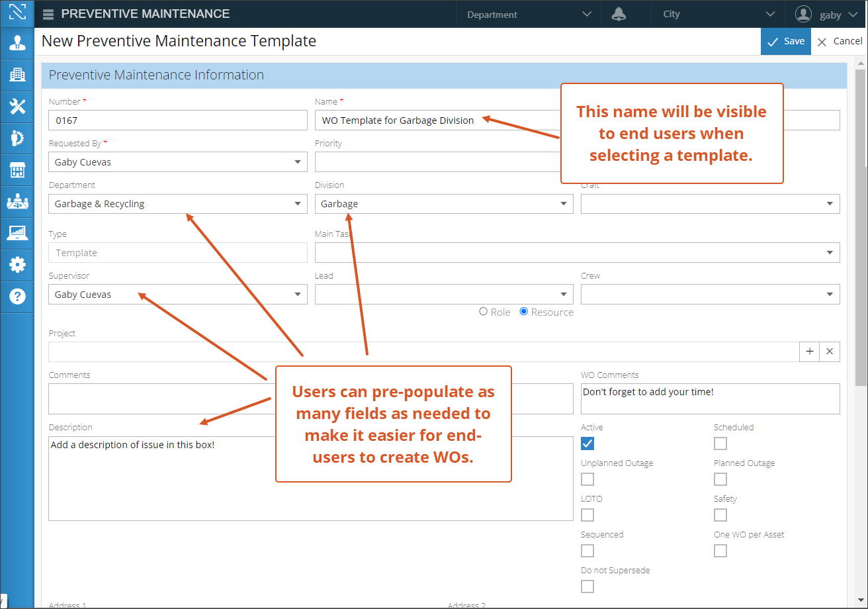The height and width of the screenshot is (609, 868).
Task: Click the New Preventive Maintenance Template heading
Action: click(x=179, y=41)
